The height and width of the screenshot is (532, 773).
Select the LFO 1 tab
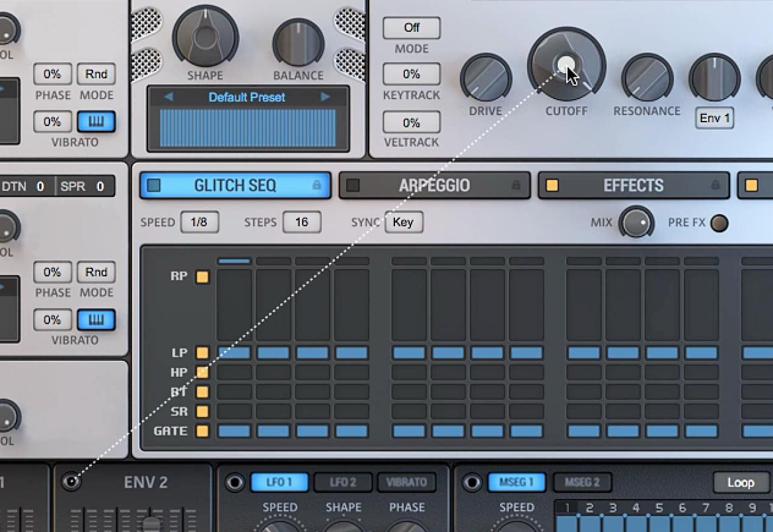(x=279, y=482)
